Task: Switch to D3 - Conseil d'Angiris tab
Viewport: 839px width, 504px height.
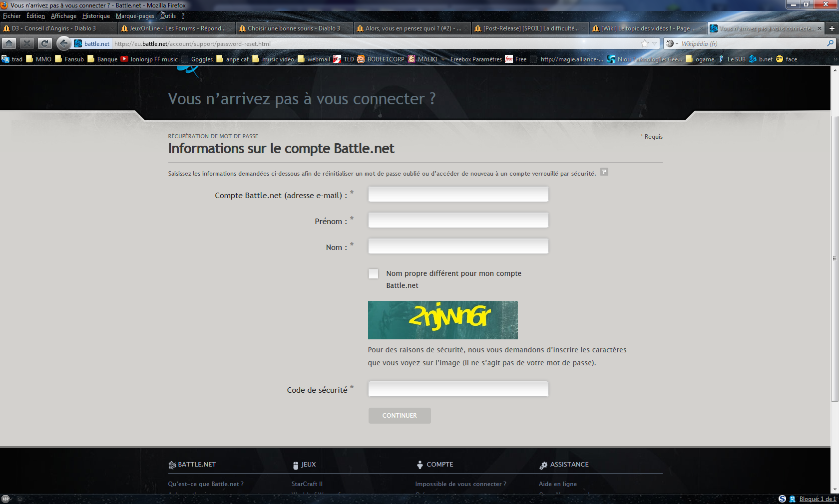Action: (58, 28)
